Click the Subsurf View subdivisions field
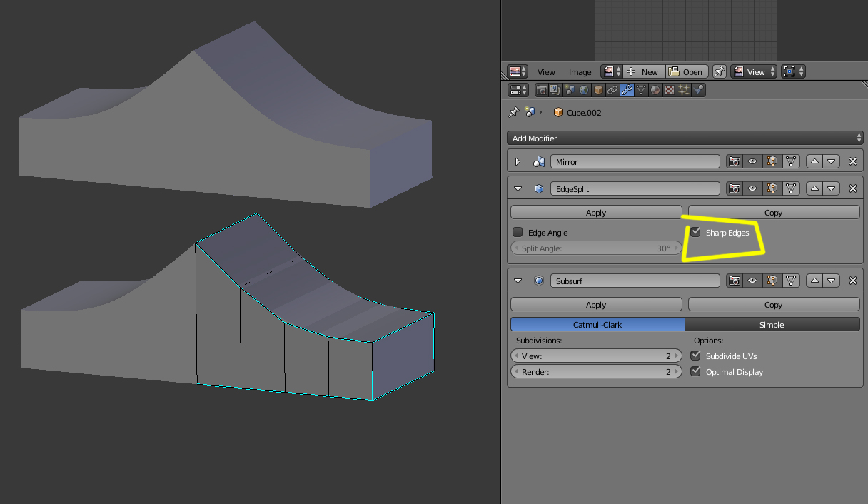868x504 pixels. click(x=596, y=356)
